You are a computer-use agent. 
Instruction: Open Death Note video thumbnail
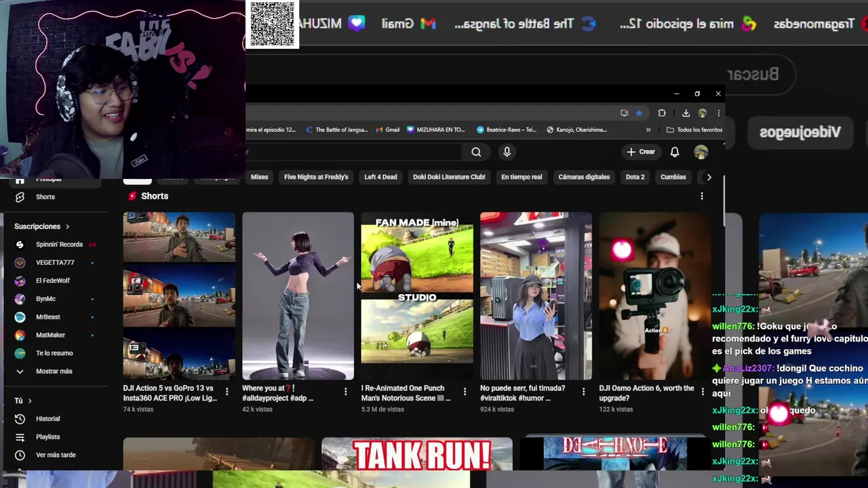point(615,454)
